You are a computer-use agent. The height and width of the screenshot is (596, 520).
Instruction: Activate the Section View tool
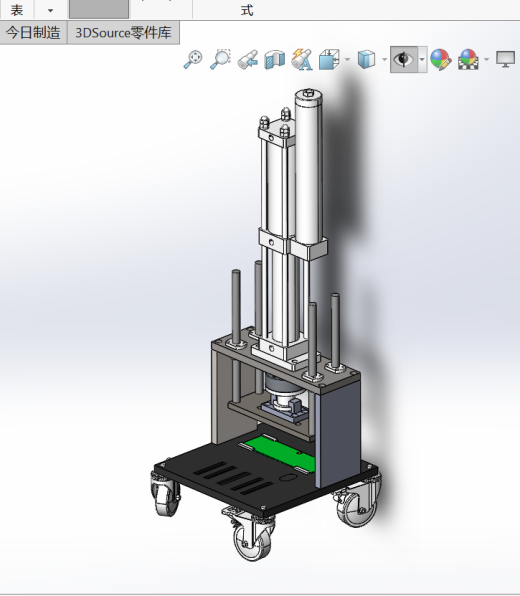pyautogui.click(x=275, y=60)
